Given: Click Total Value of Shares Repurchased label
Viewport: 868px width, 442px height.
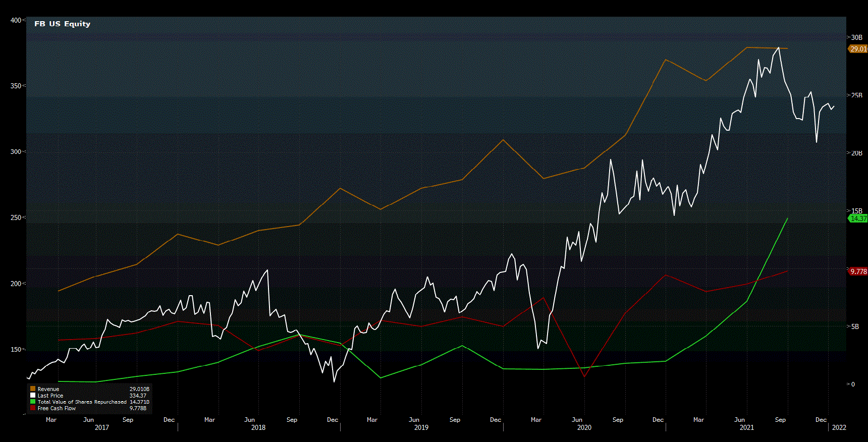Looking at the screenshot, I should (x=82, y=402).
